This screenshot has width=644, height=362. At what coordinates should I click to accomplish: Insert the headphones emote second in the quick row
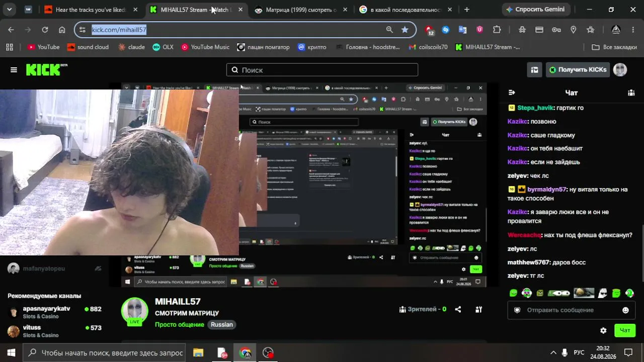(x=526, y=293)
